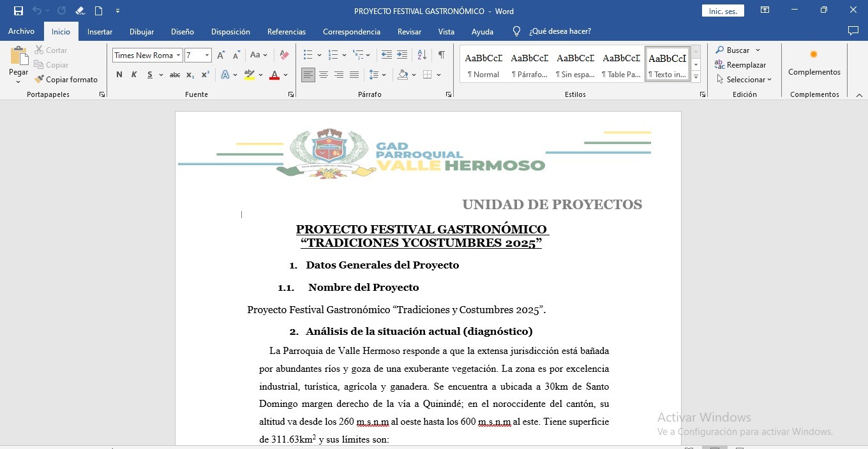Open the font name dropdown
The image size is (868, 449).
pos(179,55)
